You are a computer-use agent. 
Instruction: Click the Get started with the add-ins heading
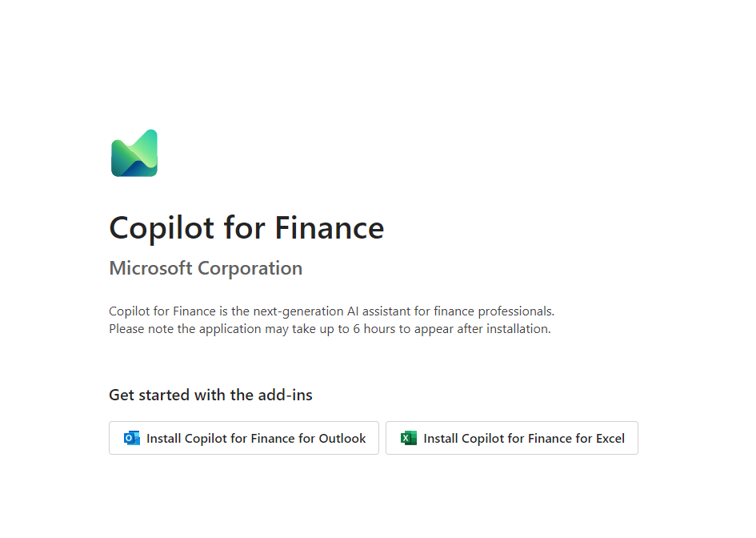[x=210, y=395]
